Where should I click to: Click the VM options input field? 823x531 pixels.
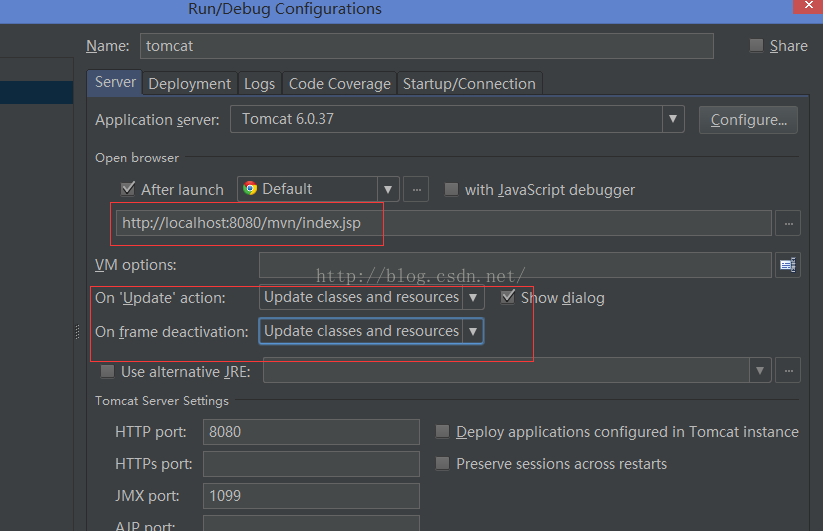pyautogui.click(x=515, y=265)
